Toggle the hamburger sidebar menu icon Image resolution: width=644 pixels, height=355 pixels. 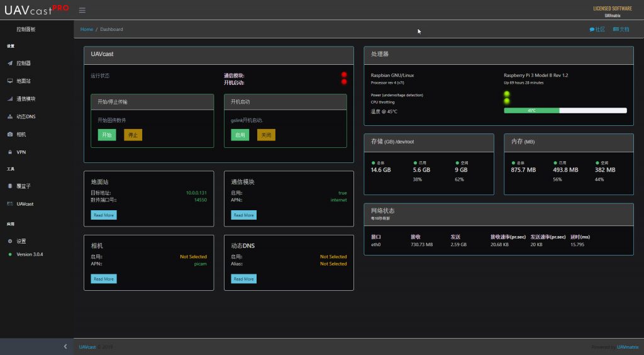tap(82, 10)
